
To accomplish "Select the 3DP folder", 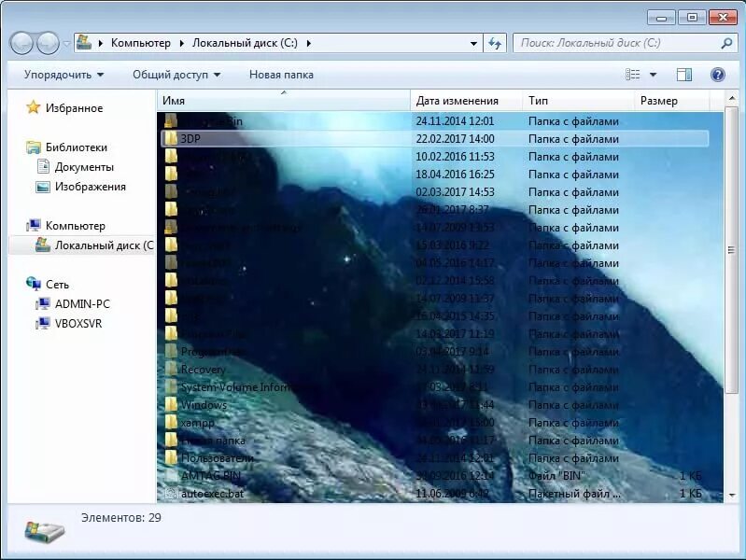I will [435, 138].
